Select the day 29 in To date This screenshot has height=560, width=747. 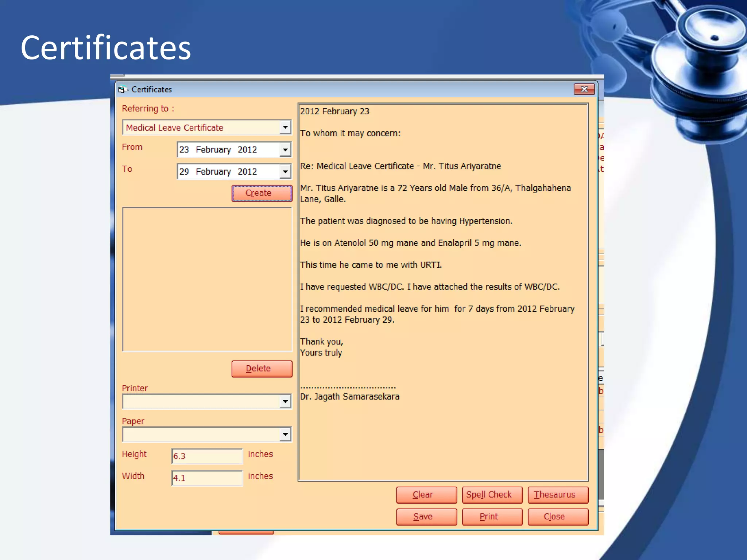point(184,171)
